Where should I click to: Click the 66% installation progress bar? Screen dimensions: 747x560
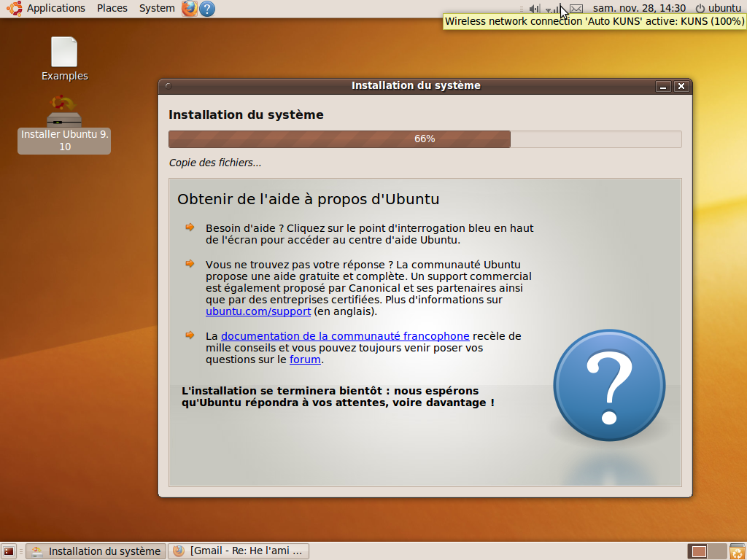tap(425, 139)
